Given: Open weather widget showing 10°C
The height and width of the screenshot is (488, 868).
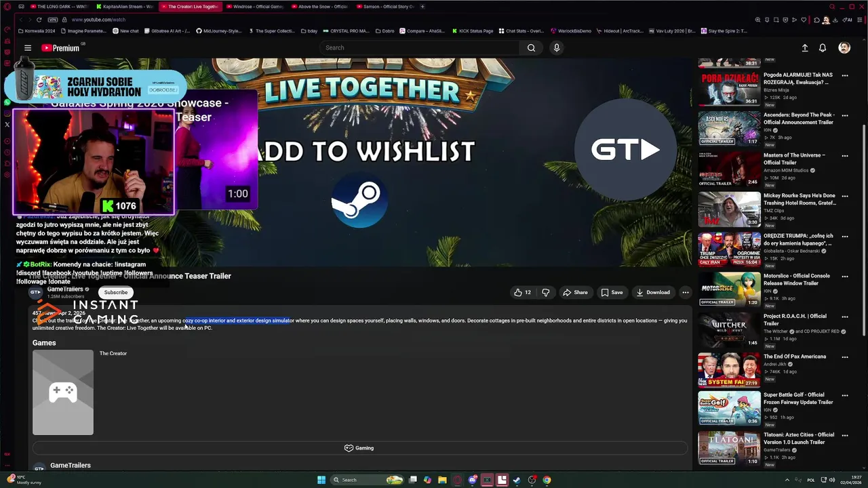Looking at the screenshot, I should click(x=24, y=480).
